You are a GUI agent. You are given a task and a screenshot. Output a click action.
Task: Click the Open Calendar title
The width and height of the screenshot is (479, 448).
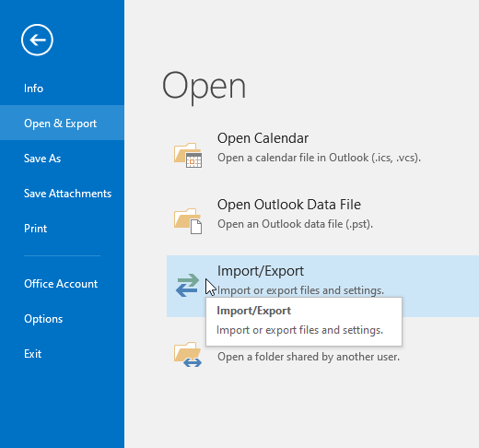[x=263, y=138]
